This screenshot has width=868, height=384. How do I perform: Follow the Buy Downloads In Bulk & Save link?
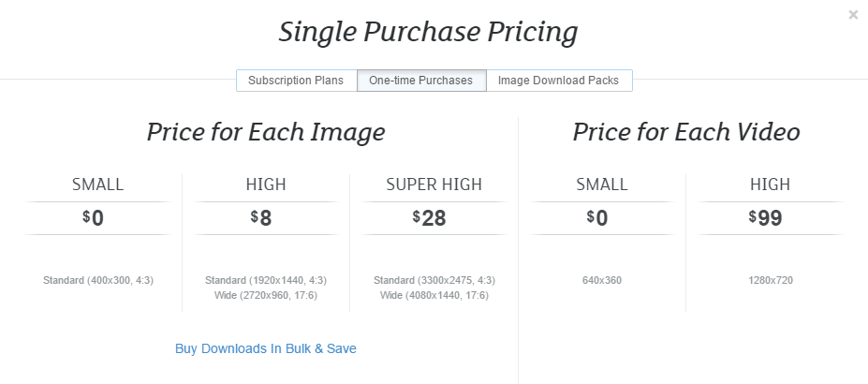point(266,348)
